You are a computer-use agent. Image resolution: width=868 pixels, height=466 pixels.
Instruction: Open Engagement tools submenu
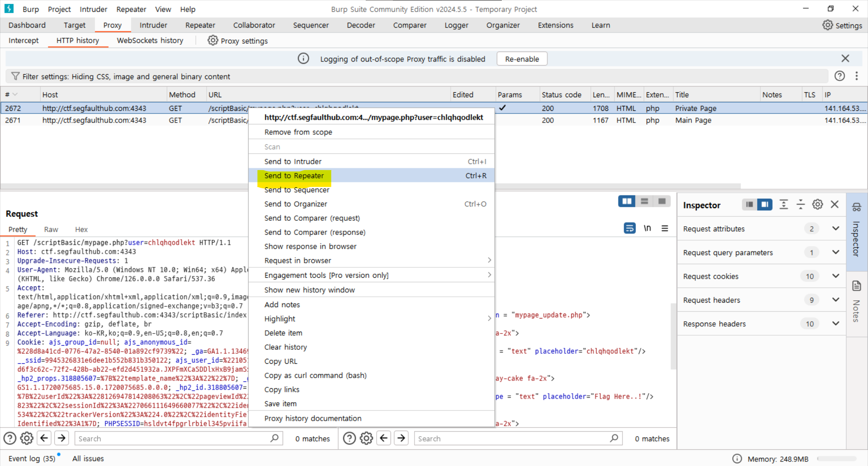(x=371, y=275)
